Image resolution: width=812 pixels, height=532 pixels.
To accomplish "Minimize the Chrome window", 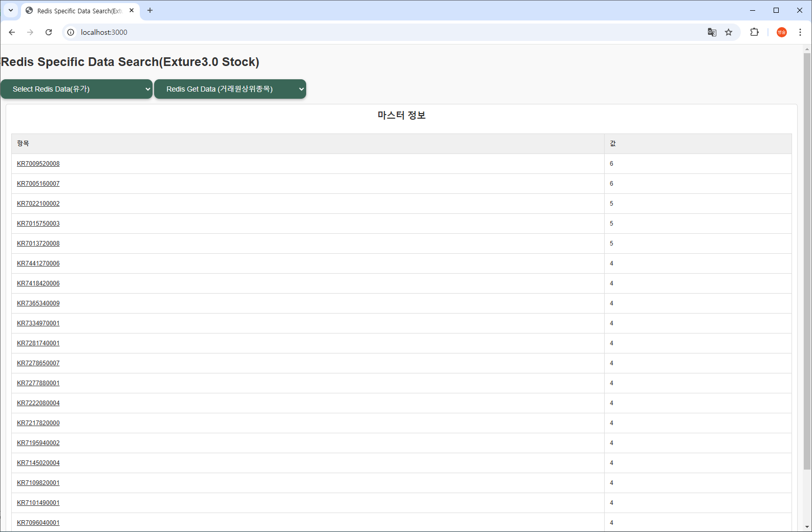I will tap(753, 10).
